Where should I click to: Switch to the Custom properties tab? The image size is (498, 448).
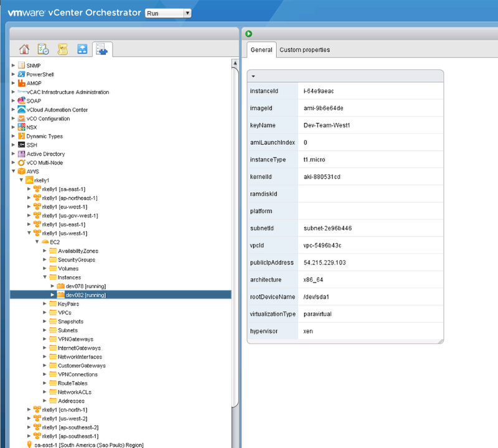304,50
